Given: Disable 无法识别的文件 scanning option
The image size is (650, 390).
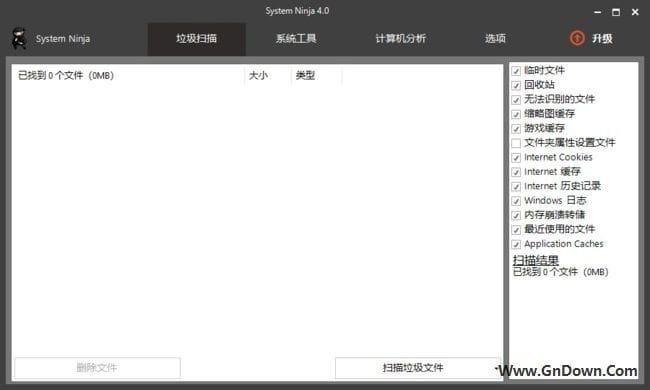Looking at the screenshot, I should tap(516, 100).
